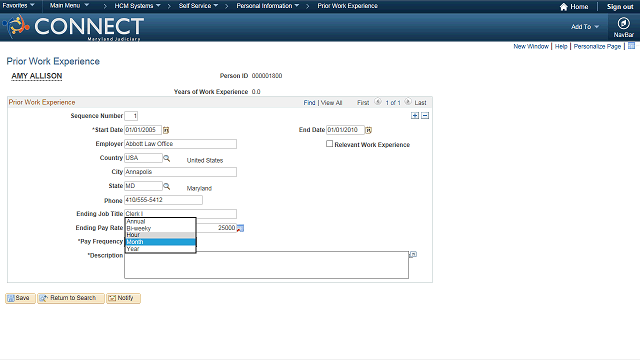Focus the Sequence Number field
The width and height of the screenshot is (640, 360).
pos(131,116)
